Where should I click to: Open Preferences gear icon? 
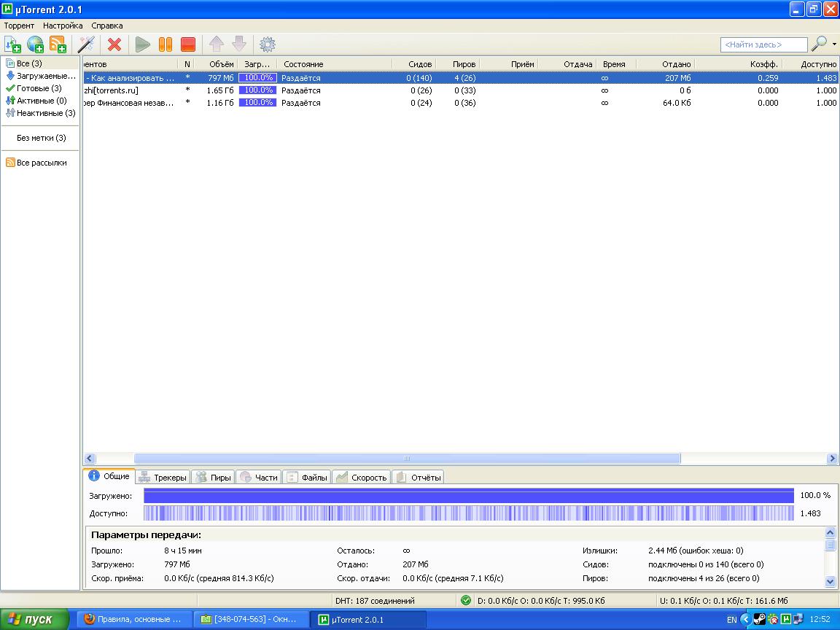(268, 44)
